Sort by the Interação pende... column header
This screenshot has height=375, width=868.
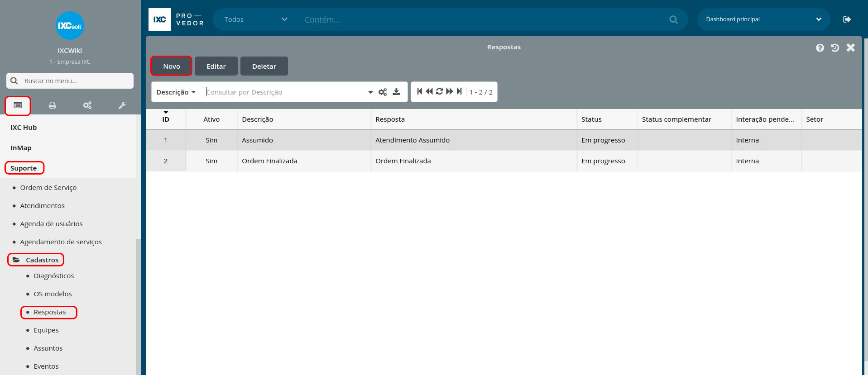(x=766, y=119)
